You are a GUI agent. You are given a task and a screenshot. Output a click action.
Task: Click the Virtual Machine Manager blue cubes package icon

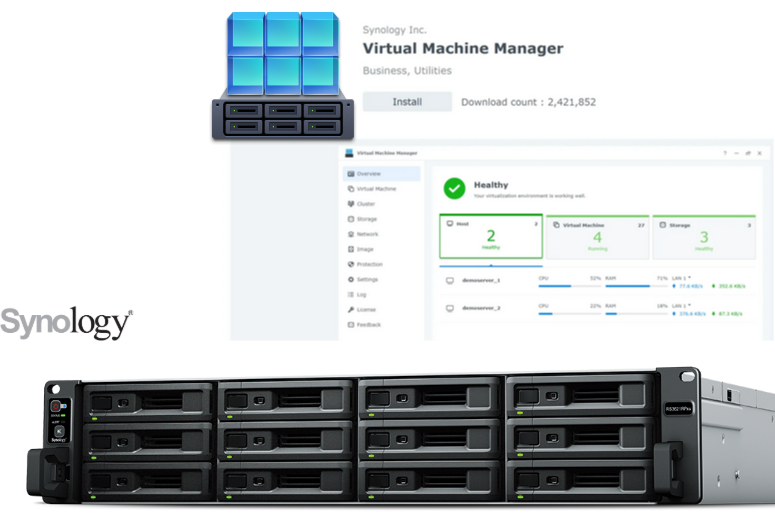tap(283, 75)
